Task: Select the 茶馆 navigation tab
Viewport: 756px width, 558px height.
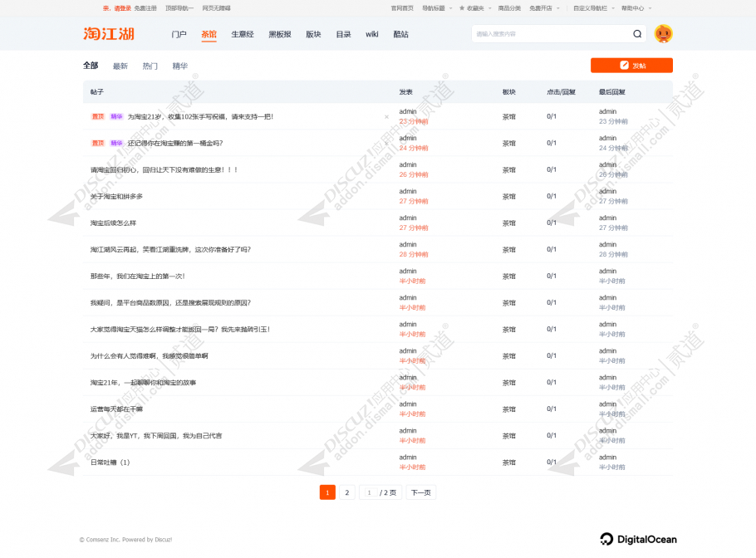Action: 209,34
